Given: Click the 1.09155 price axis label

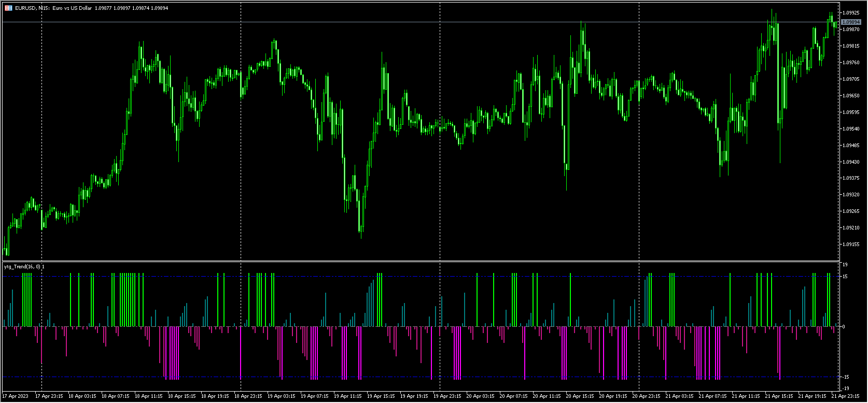Looking at the screenshot, I should coord(851,244).
